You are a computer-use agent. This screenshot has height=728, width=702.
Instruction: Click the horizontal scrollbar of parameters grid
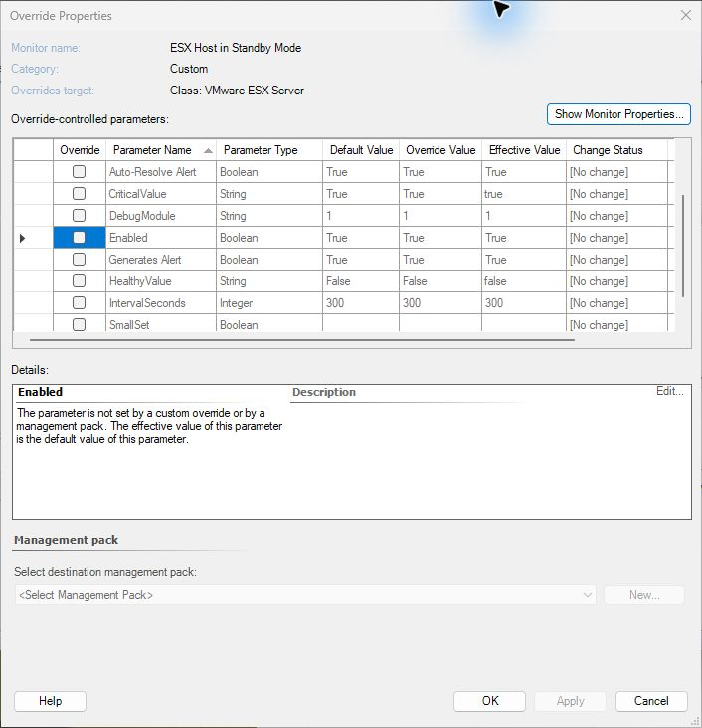302,340
